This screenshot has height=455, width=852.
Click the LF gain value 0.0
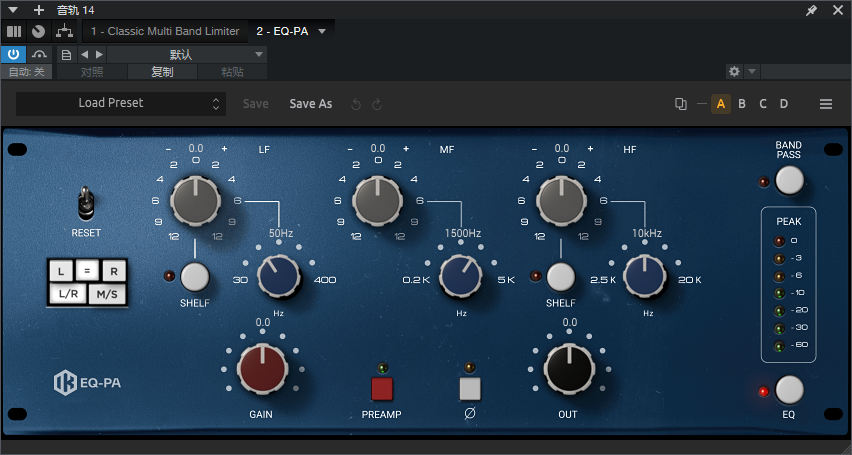196,148
